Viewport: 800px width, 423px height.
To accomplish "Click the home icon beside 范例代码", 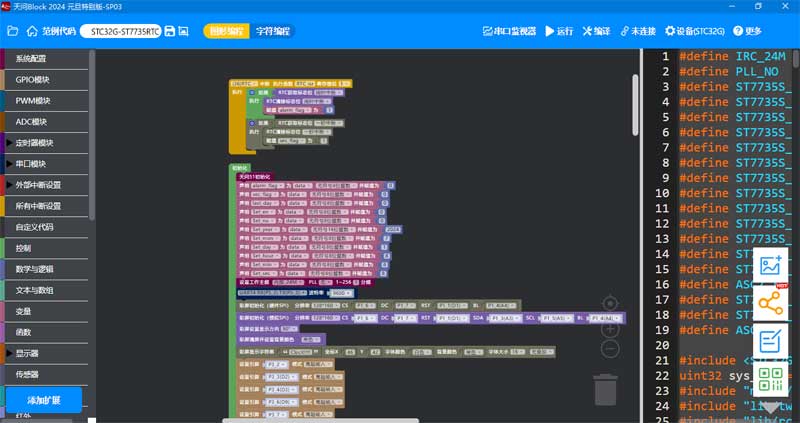I will tap(32, 31).
